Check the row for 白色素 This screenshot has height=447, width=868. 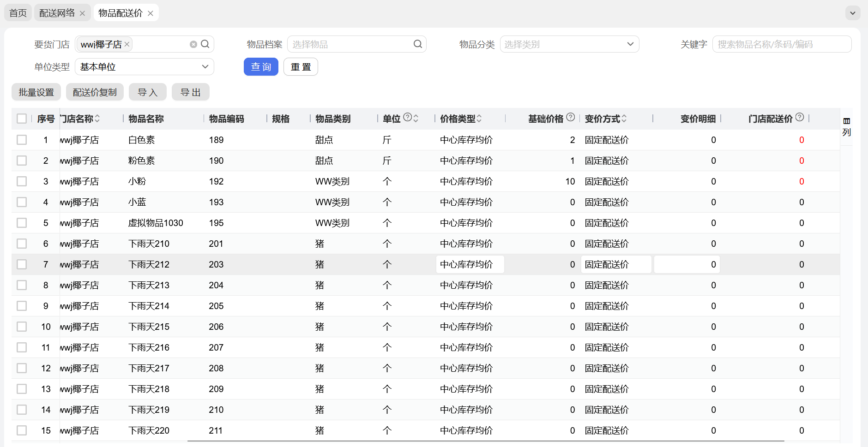tap(22, 140)
